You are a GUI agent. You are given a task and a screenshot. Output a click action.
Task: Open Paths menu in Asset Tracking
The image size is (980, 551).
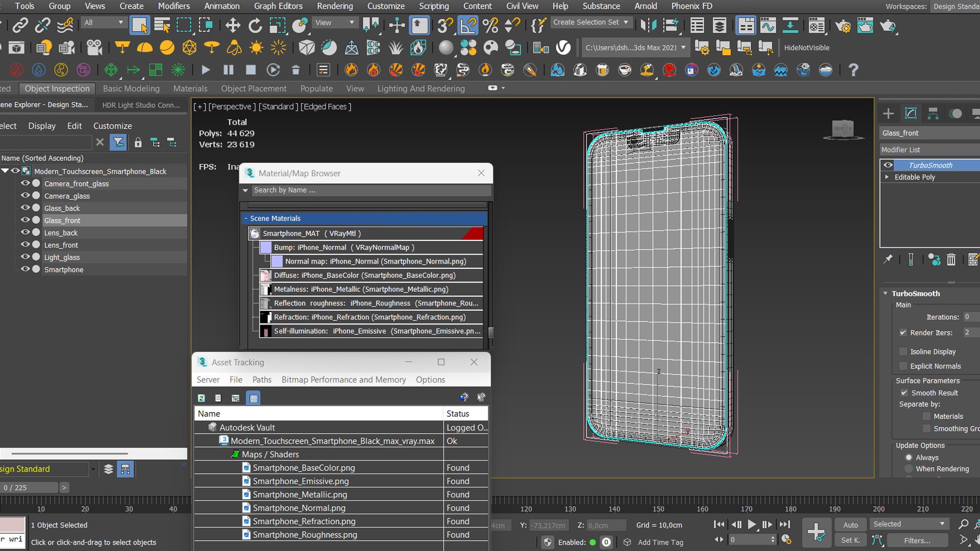(x=262, y=380)
